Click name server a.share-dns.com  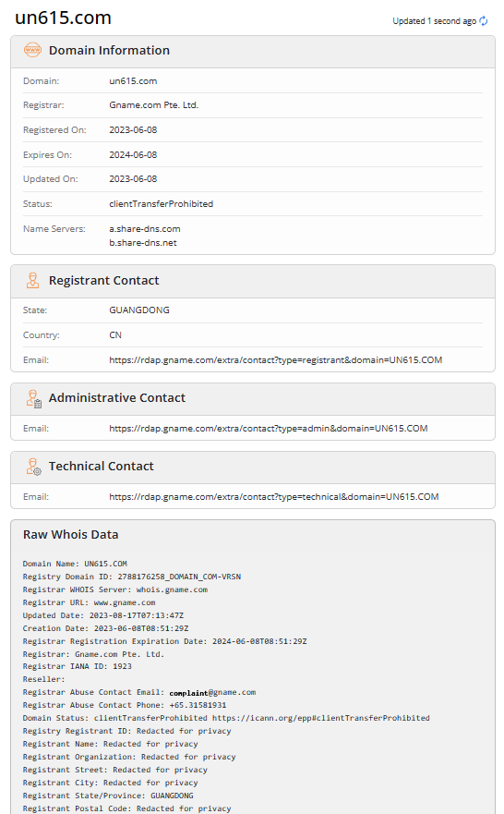[145, 229]
